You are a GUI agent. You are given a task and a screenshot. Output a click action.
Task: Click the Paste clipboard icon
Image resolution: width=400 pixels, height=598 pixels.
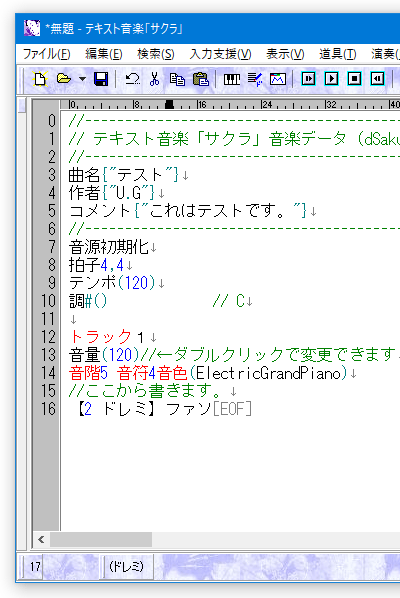point(201,79)
